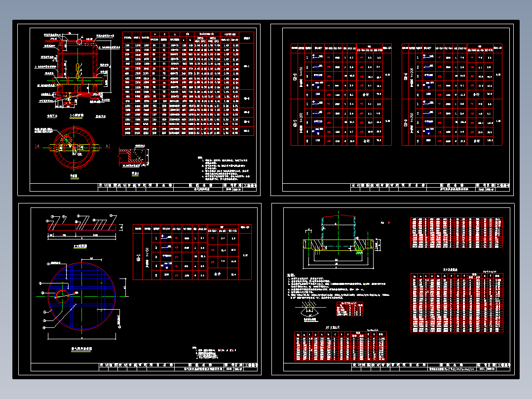
Task: Select the large middle-right table in bottom-right sheet
Action: 456,302
